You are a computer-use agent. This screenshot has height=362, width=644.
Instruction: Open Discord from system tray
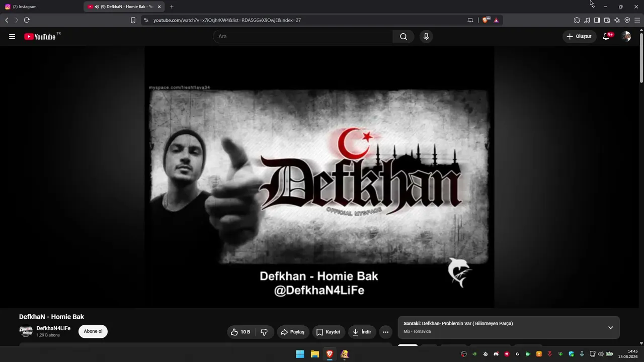point(496,354)
